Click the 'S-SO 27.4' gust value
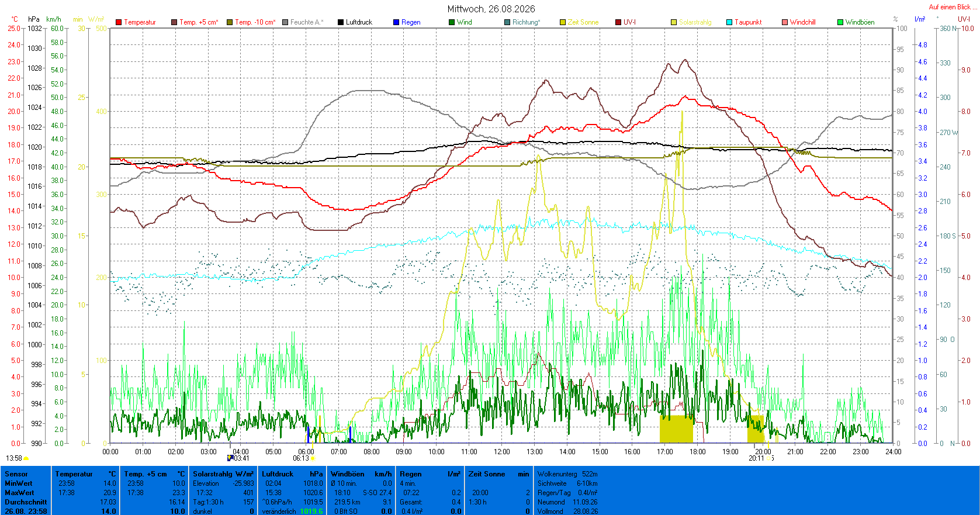 [x=378, y=493]
